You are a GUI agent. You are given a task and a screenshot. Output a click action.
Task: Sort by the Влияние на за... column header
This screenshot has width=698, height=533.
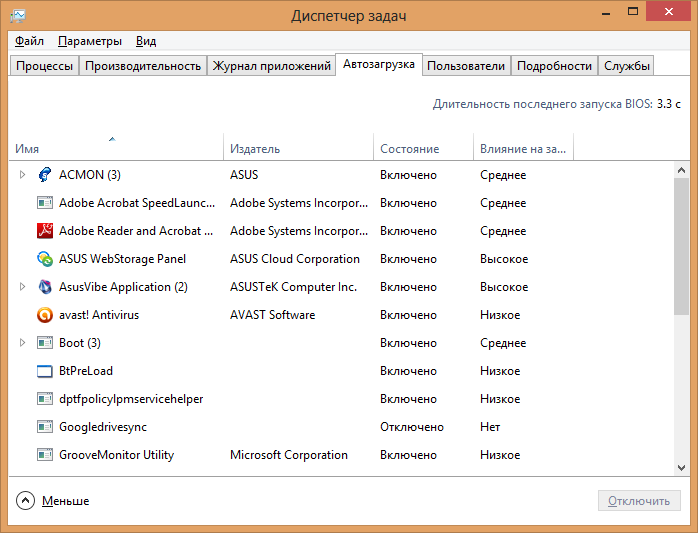[x=524, y=147]
